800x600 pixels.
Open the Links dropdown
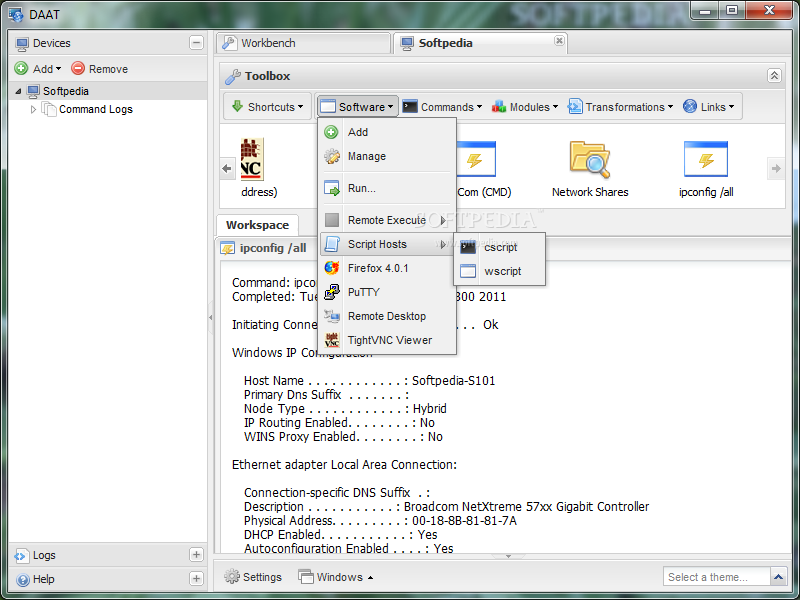709,107
